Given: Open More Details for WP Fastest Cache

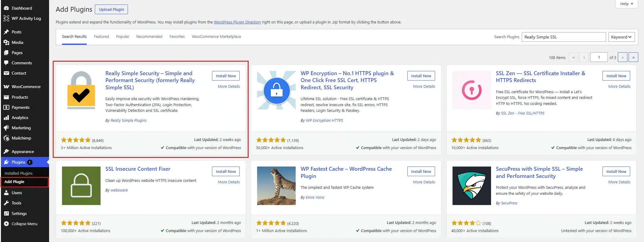Looking at the screenshot, I should [x=424, y=182].
